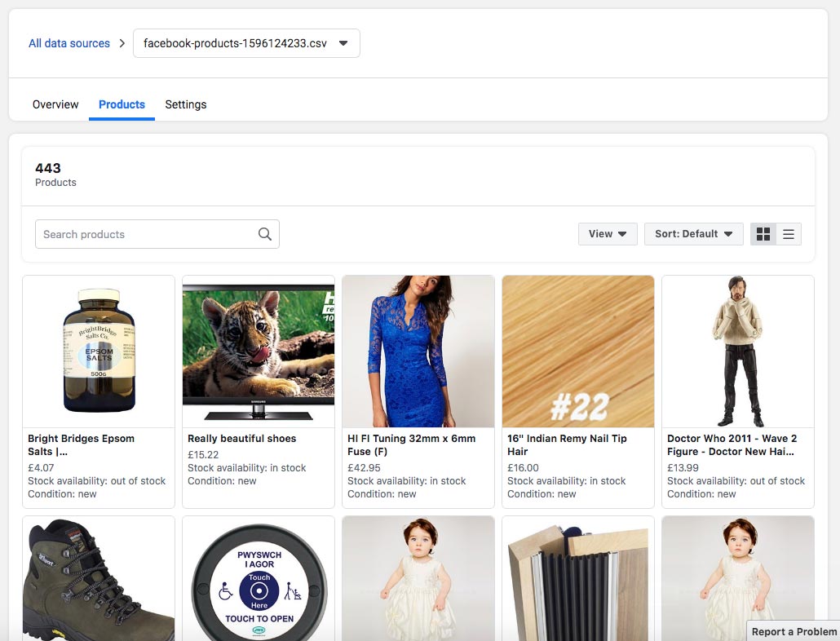Click the £15.22 price
840x641 pixels.
[x=203, y=454]
